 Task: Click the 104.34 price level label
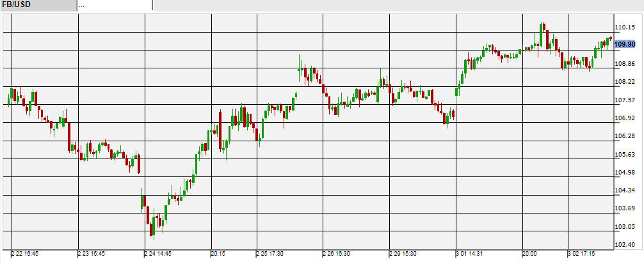pos(624,190)
